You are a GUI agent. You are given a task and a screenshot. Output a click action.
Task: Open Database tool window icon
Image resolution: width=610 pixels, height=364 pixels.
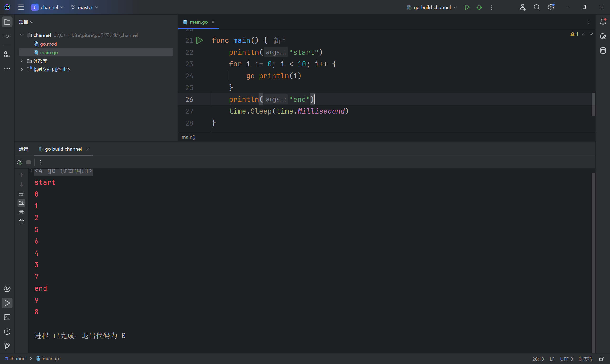(603, 51)
